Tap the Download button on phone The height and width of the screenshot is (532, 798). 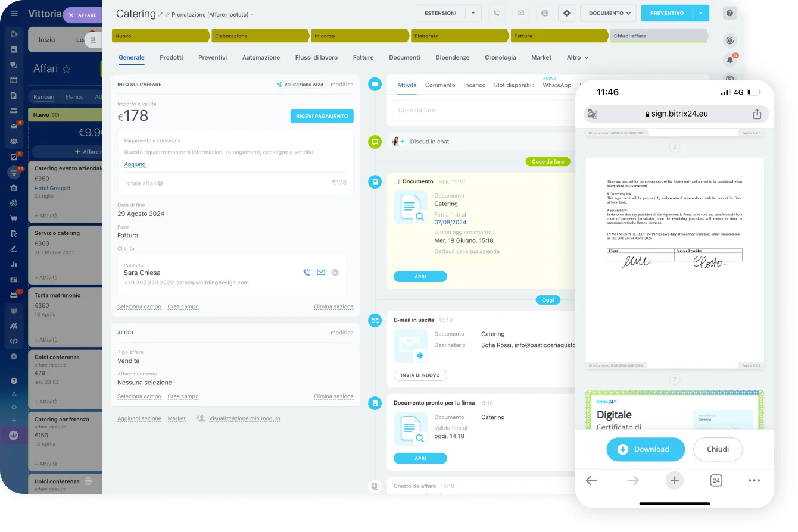click(645, 449)
